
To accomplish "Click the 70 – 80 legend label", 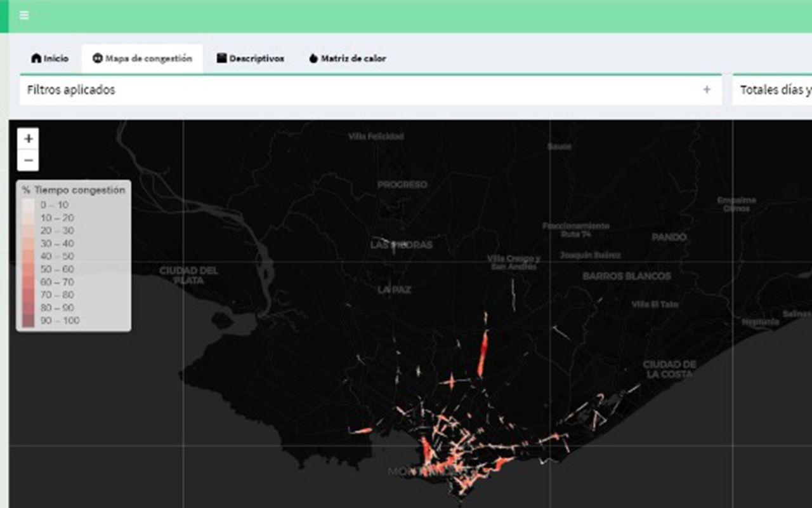I will (57, 295).
